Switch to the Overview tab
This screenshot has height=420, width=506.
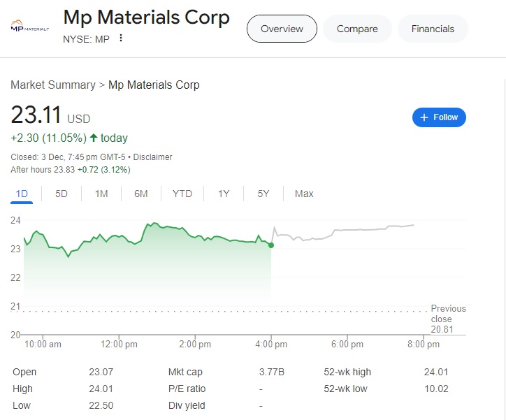click(282, 29)
